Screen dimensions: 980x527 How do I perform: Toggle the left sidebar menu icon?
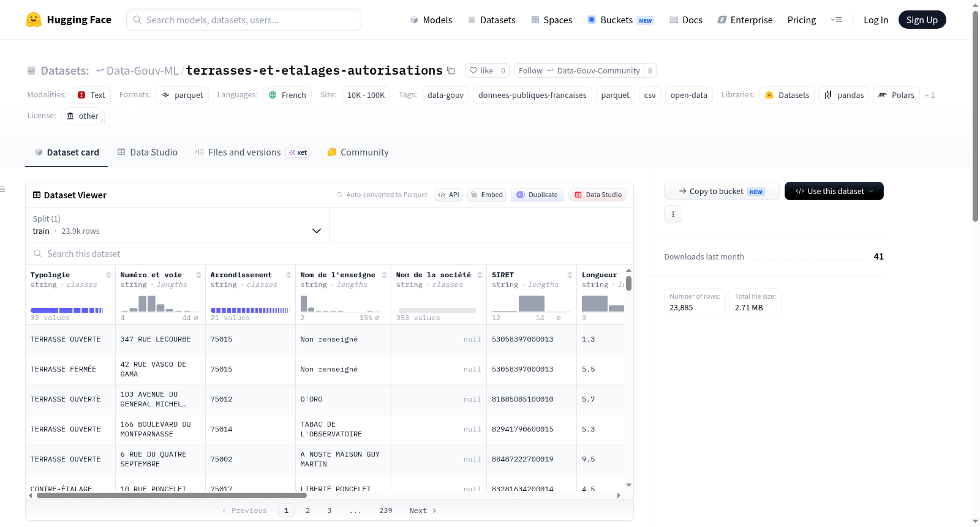(x=3, y=189)
